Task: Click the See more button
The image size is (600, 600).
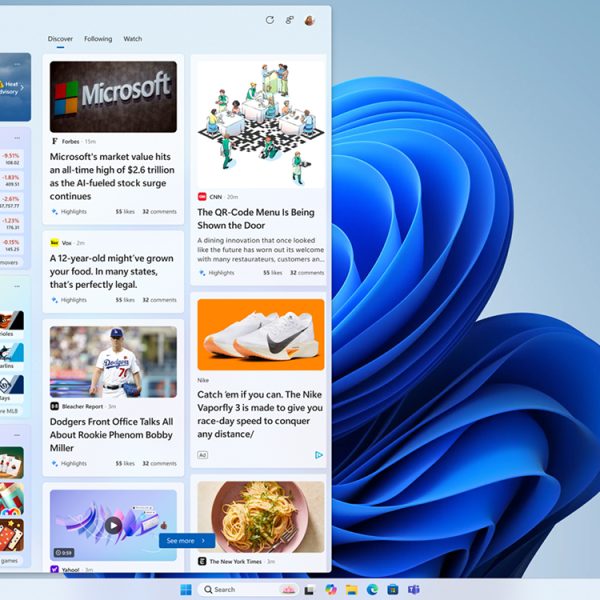Action: tap(187, 541)
